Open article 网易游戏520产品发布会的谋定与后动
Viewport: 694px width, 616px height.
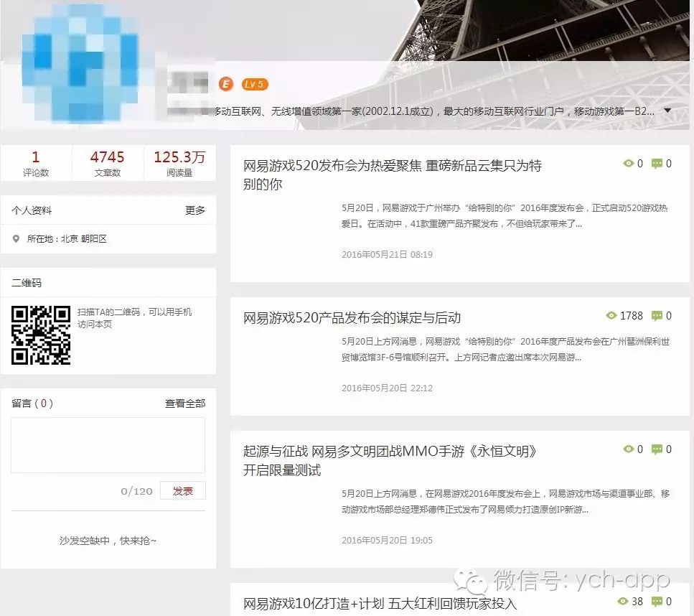click(352, 317)
